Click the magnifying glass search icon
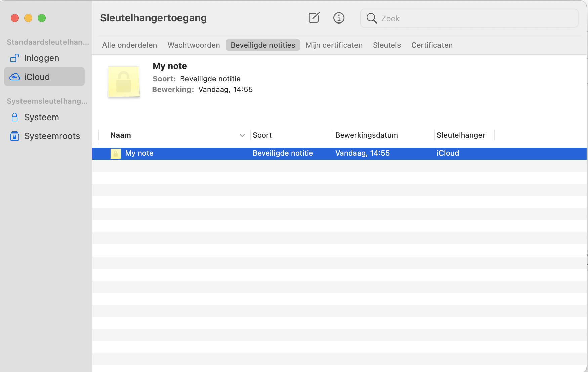The width and height of the screenshot is (588, 372). pyautogui.click(x=371, y=18)
